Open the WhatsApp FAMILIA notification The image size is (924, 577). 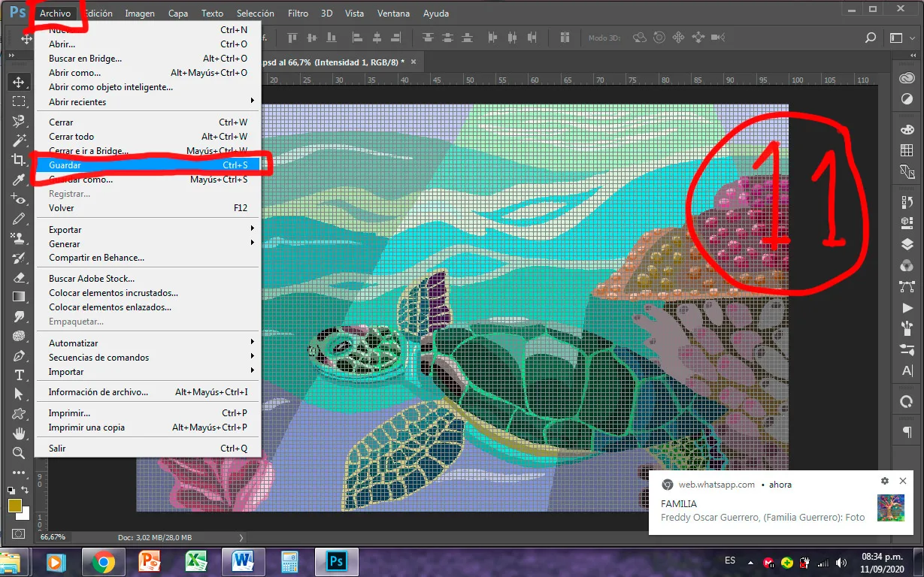coord(781,503)
